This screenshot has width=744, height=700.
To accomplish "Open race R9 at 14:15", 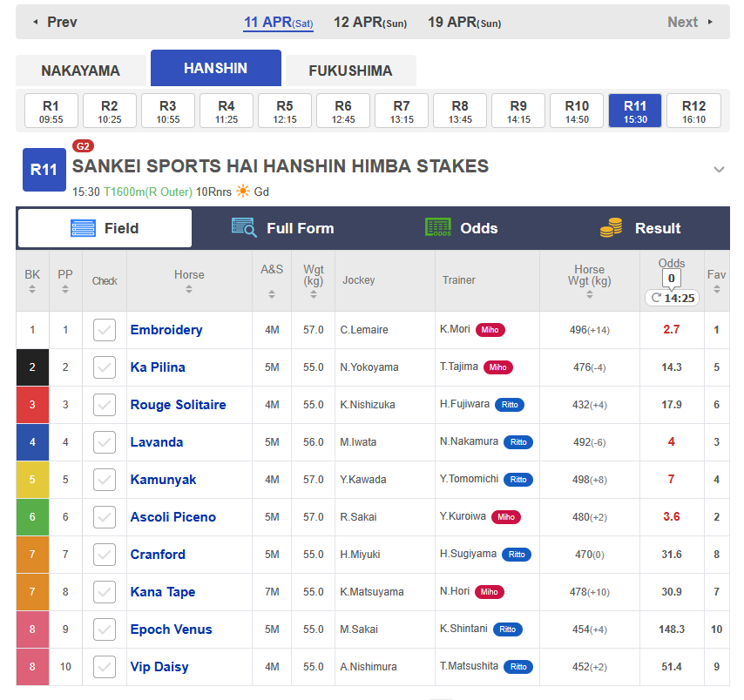I will pyautogui.click(x=518, y=111).
